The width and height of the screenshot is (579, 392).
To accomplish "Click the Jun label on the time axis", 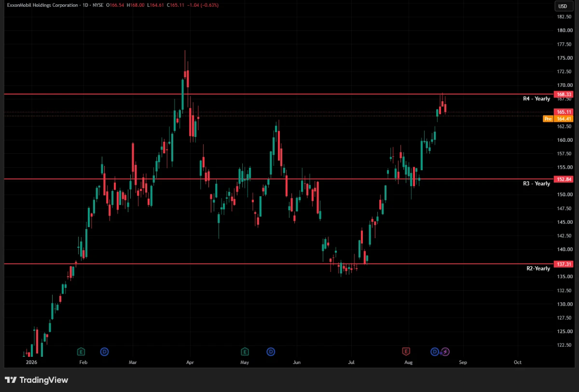I will pos(297,362).
